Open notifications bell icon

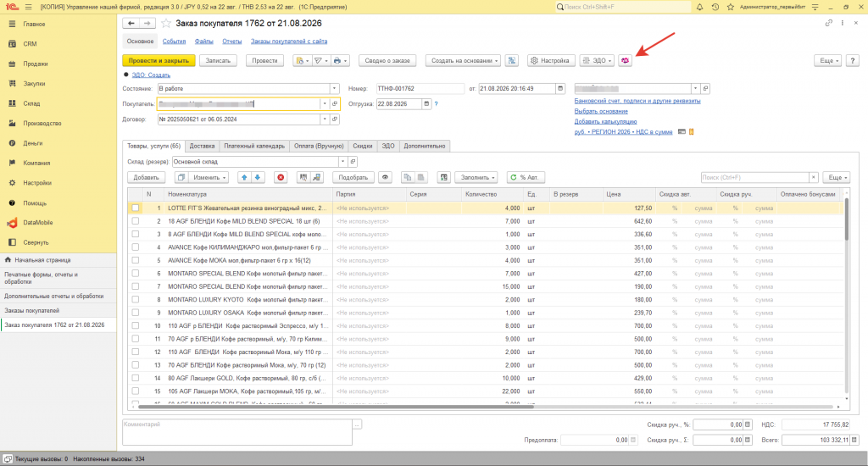[699, 7]
